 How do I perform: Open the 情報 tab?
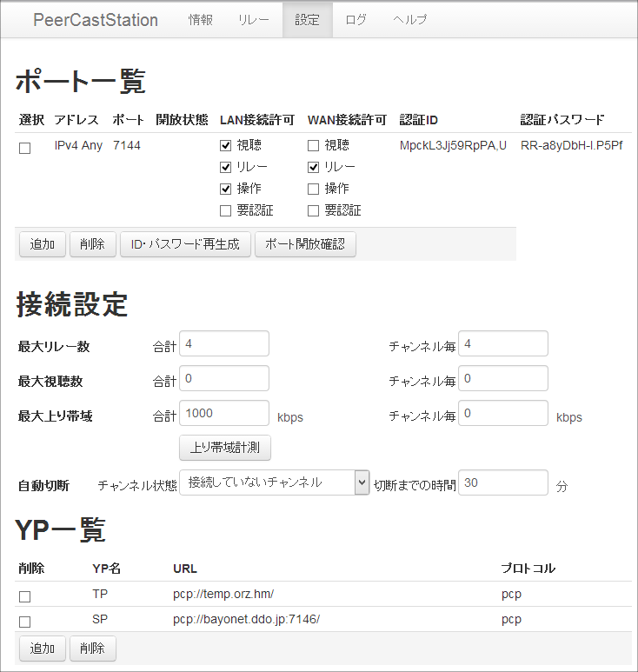click(x=201, y=20)
